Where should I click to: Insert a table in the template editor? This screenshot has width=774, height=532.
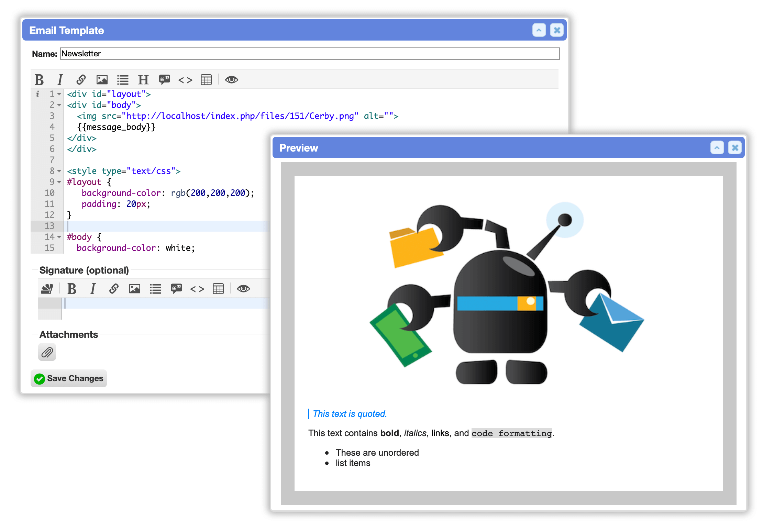pos(206,80)
